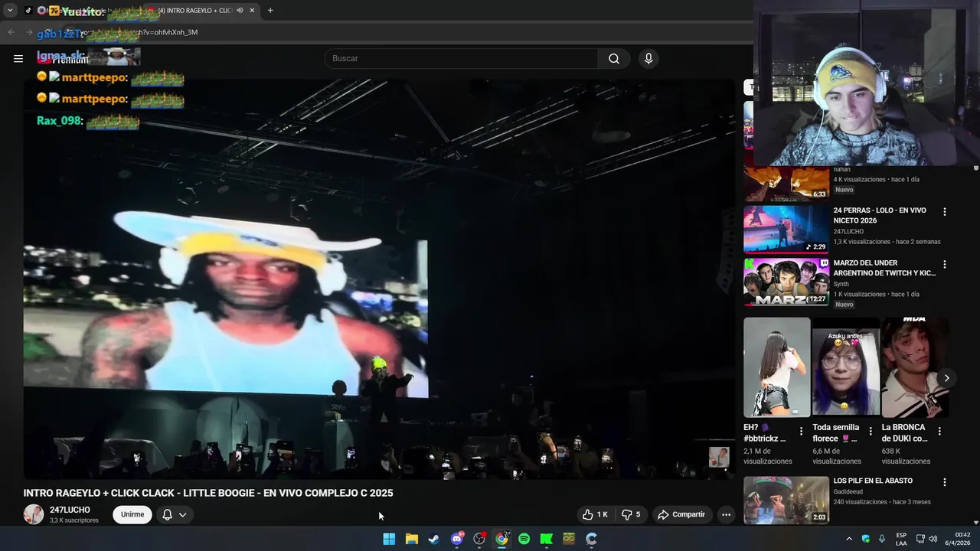Screen dimensions: 980x551
Task: Open the nahan video thumbnail (6:33)
Action: point(786,184)
